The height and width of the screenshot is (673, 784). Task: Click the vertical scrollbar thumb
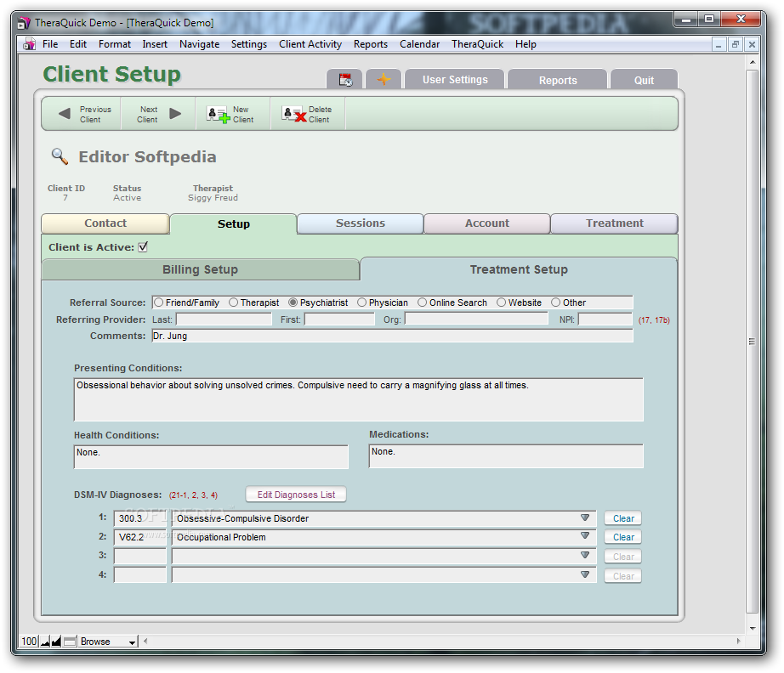(x=752, y=342)
